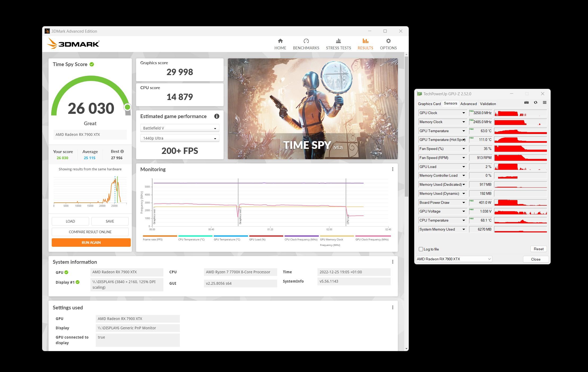Open STRESS TESTS in 3DMark
The image size is (588, 372).
click(x=338, y=44)
